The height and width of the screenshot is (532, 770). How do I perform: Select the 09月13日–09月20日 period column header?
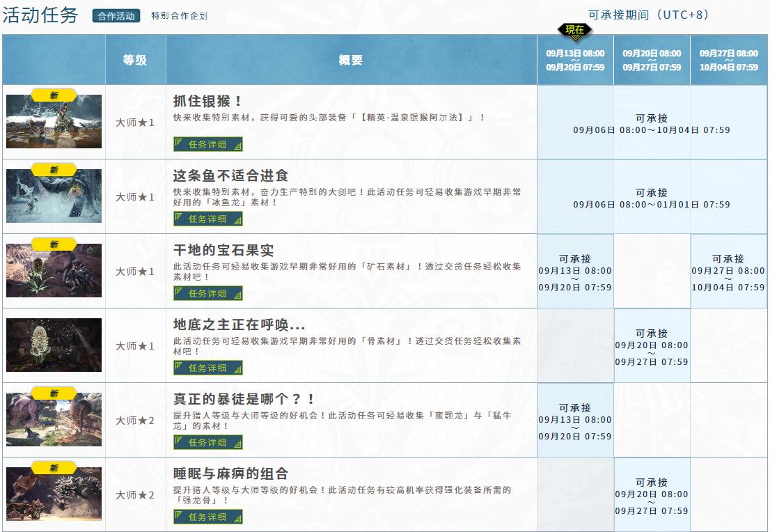[x=575, y=61]
